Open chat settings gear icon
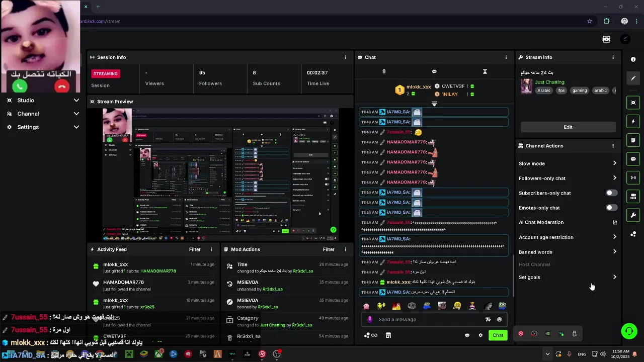The height and width of the screenshot is (362, 644). point(480,335)
